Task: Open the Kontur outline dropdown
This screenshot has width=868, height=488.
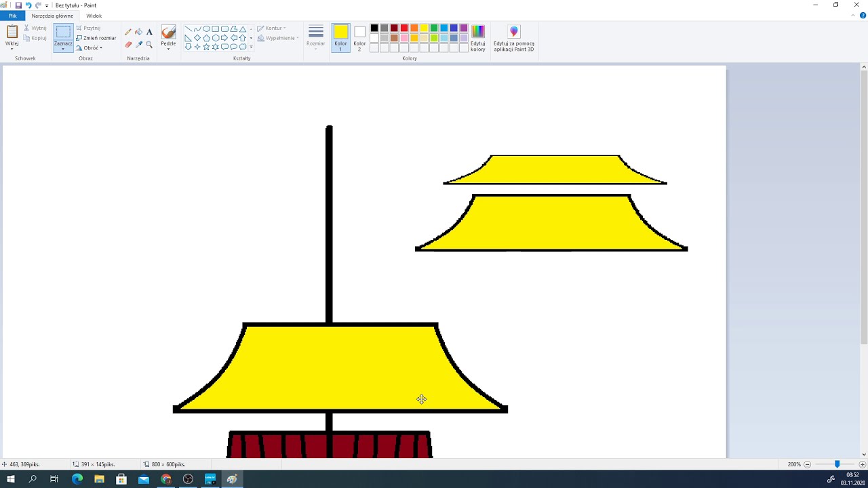Action: 271,28
